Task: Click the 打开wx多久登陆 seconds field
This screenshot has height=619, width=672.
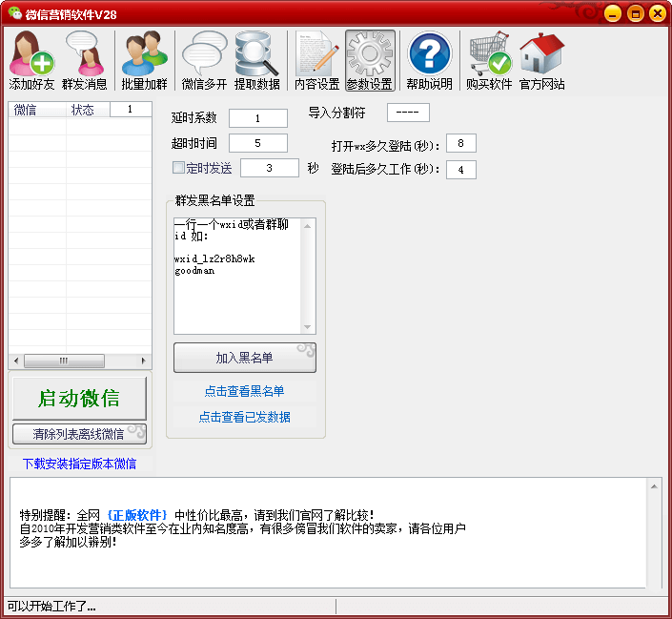Action: coord(461,143)
